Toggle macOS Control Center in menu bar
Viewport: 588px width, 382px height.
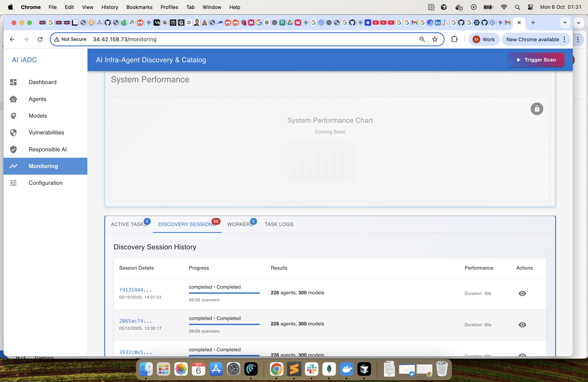coord(530,7)
